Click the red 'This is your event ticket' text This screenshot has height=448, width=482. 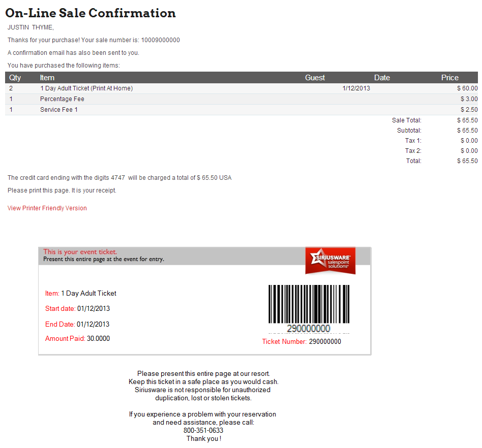click(80, 252)
